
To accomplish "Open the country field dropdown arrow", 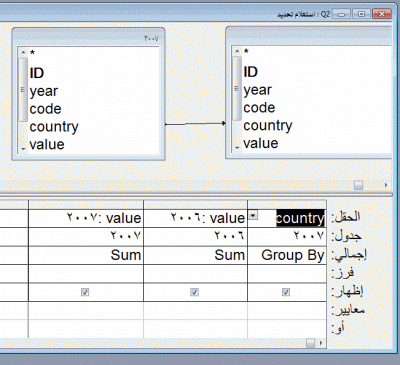I will coord(253,215).
